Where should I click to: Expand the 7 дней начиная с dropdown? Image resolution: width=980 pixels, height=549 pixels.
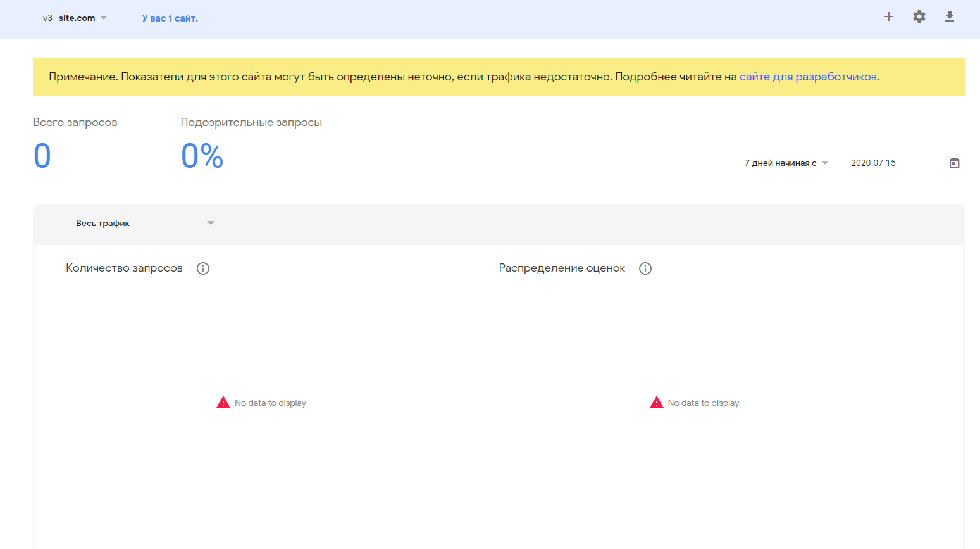click(x=786, y=163)
